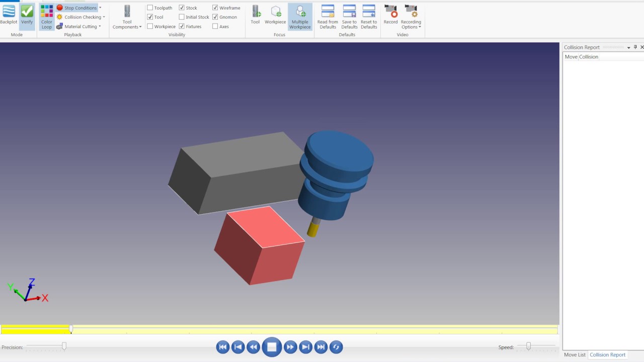Enable the Axes visibility checkbox
Screen dimensions: 644x362
coord(215,27)
